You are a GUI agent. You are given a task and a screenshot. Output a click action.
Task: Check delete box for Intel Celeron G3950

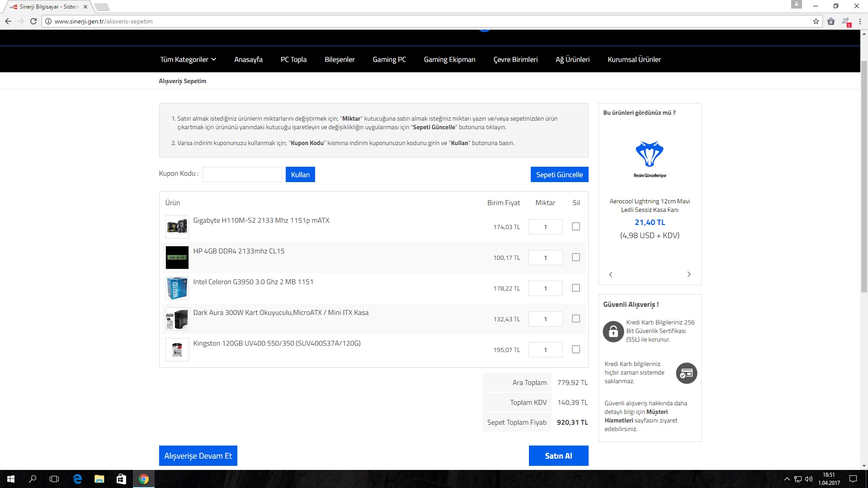click(x=576, y=288)
